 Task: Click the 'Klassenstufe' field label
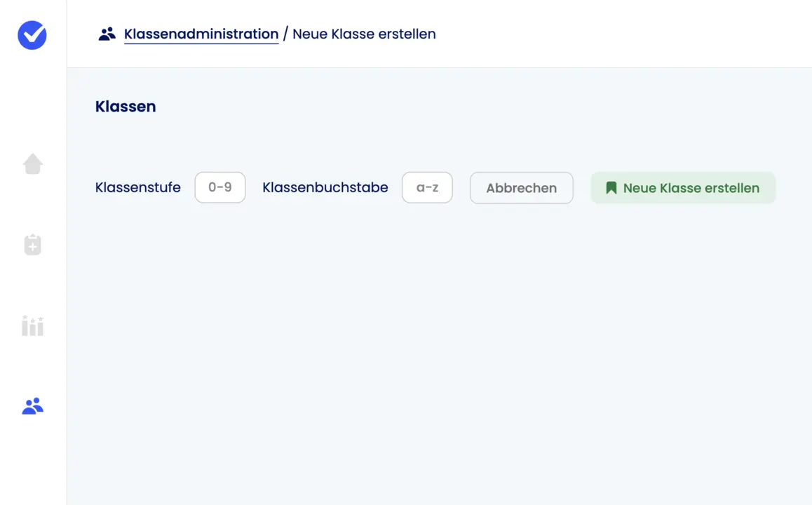[137, 187]
